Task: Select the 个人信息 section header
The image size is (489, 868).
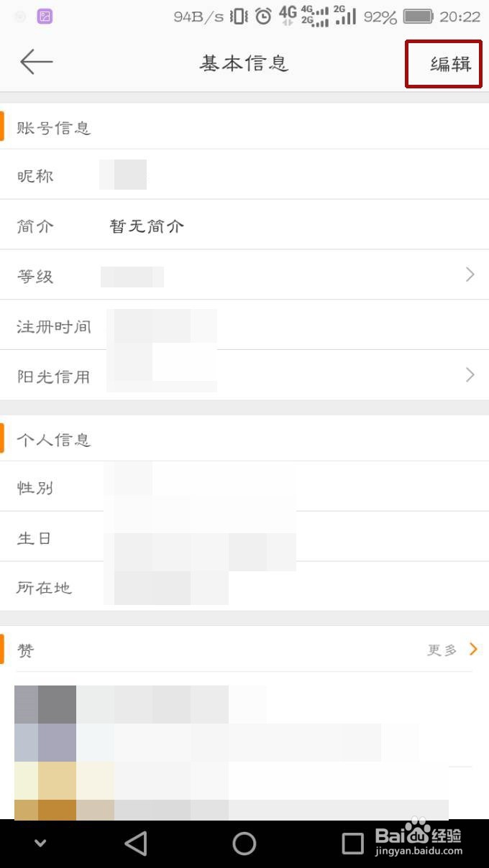Action: tap(53, 438)
